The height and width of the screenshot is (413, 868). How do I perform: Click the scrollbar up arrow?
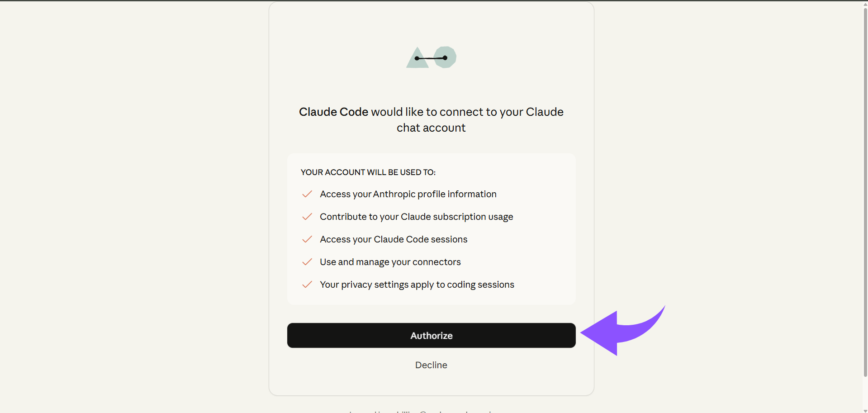click(865, 4)
